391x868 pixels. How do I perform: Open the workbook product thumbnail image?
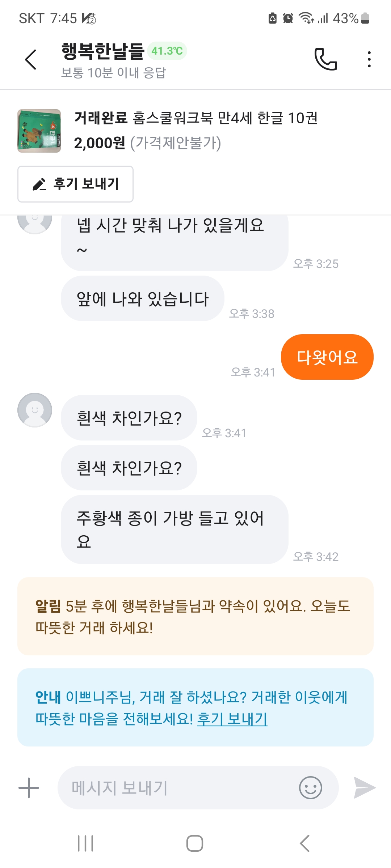click(39, 131)
